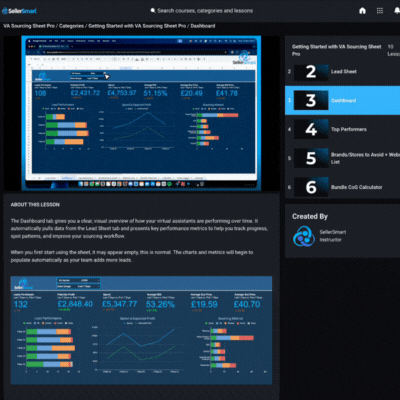Click the search magnifier icon
400x400 pixels.
[x=153, y=11]
